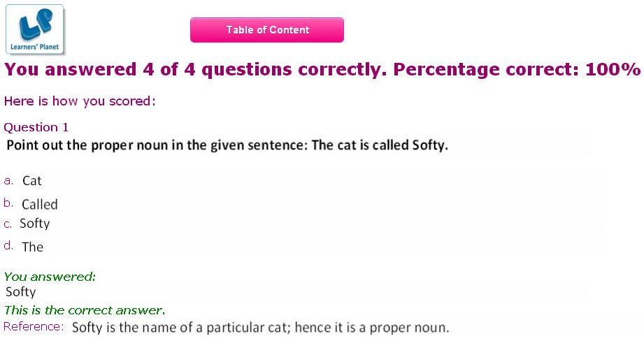This screenshot has width=644, height=343.
Task: Select answer option Called
Action: 40,204
